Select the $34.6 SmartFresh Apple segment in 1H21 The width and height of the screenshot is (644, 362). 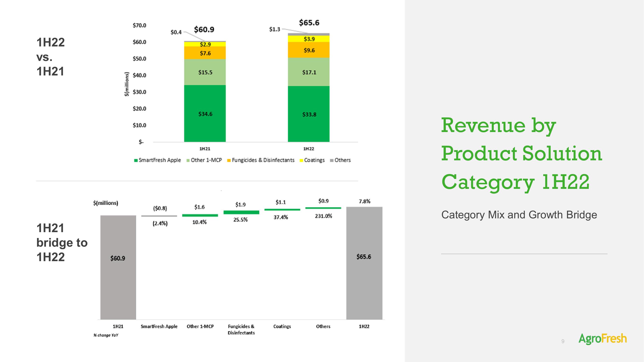pyautogui.click(x=205, y=113)
